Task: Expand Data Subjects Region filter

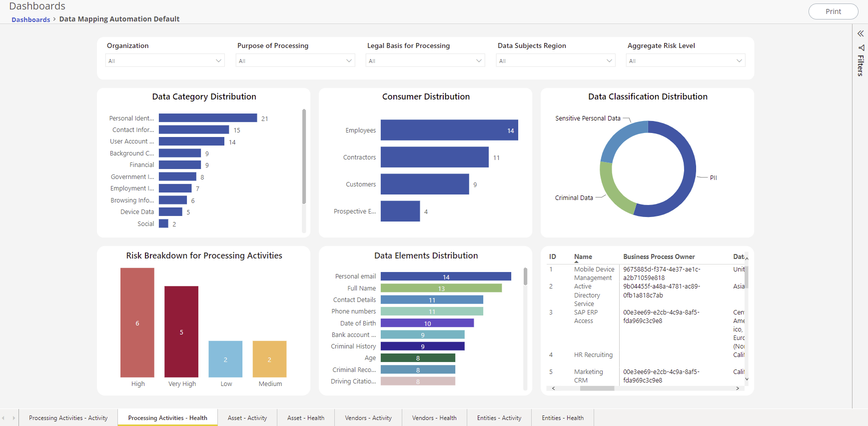Action: coord(555,61)
